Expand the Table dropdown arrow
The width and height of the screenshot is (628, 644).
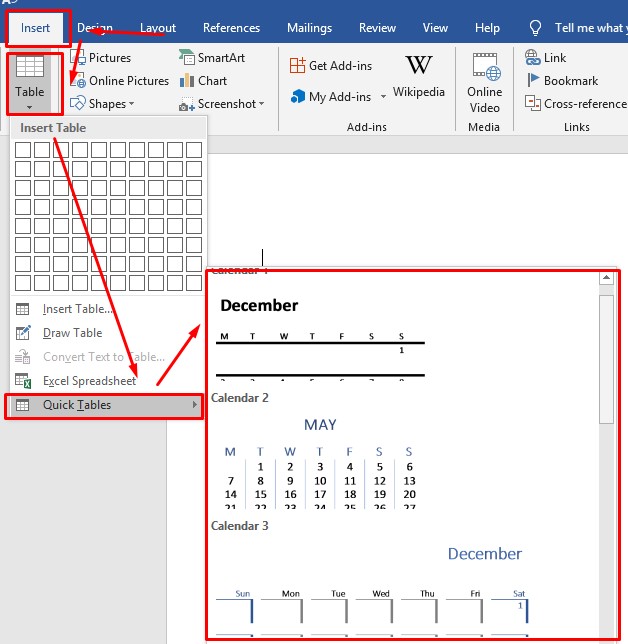tap(29, 108)
